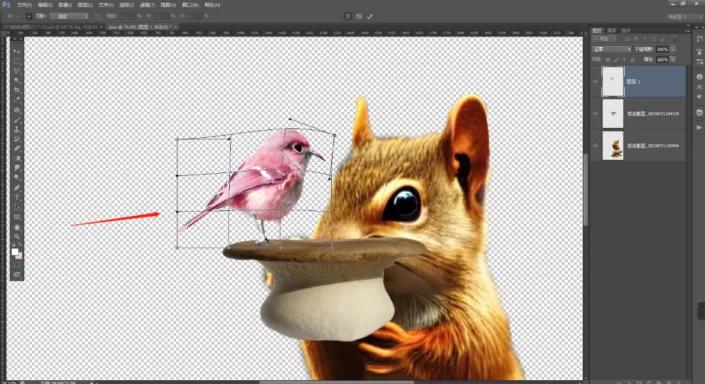
Task: Change screen mode from toolbox bottom
Action: (17, 274)
